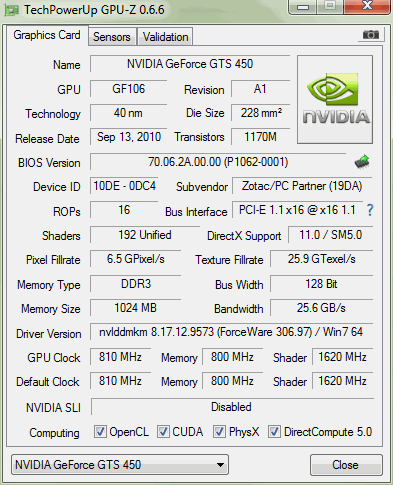
Task: Take a screenshot with the camera icon
Action: point(371,34)
